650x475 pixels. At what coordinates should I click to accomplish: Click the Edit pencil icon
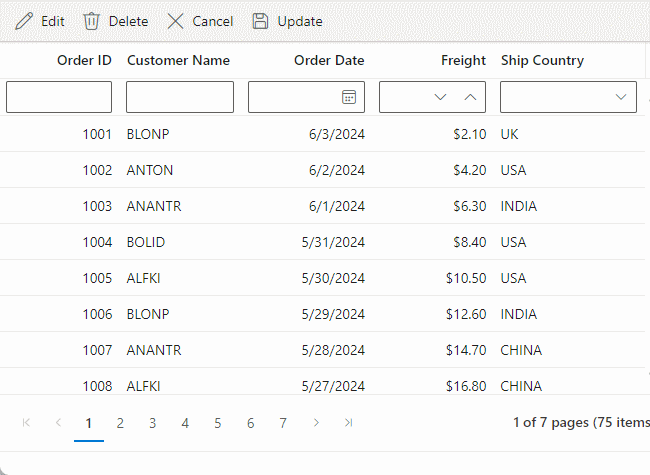24,21
